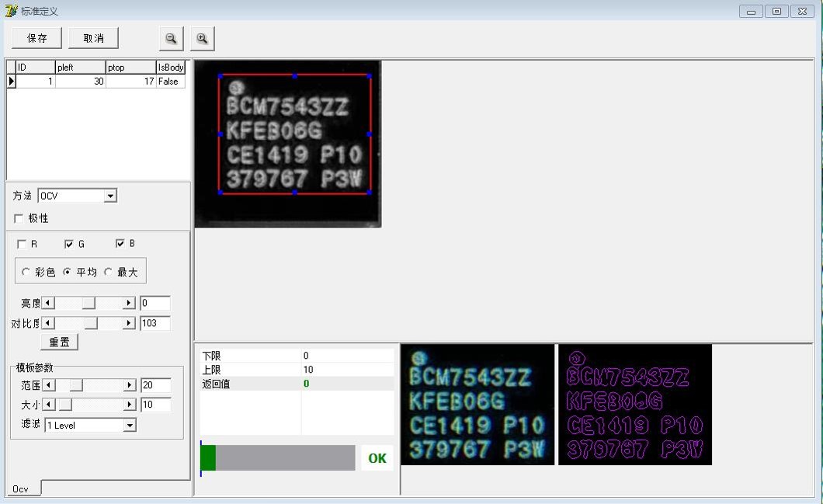Switch to the Ocv tab
823x504 pixels.
pyautogui.click(x=21, y=488)
